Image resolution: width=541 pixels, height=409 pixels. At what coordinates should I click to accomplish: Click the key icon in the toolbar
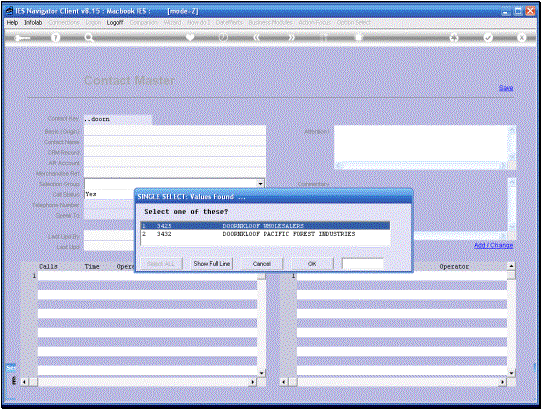click(x=22, y=38)
